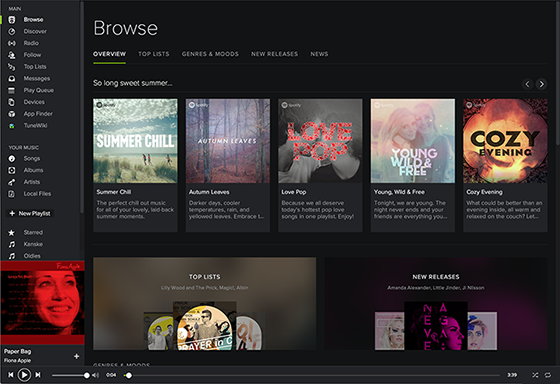Image resolution: width=560 pixels, height=384 pixels.
Task: Open the Autumn Leaves playlist title
Action: (x=209, y=192)
